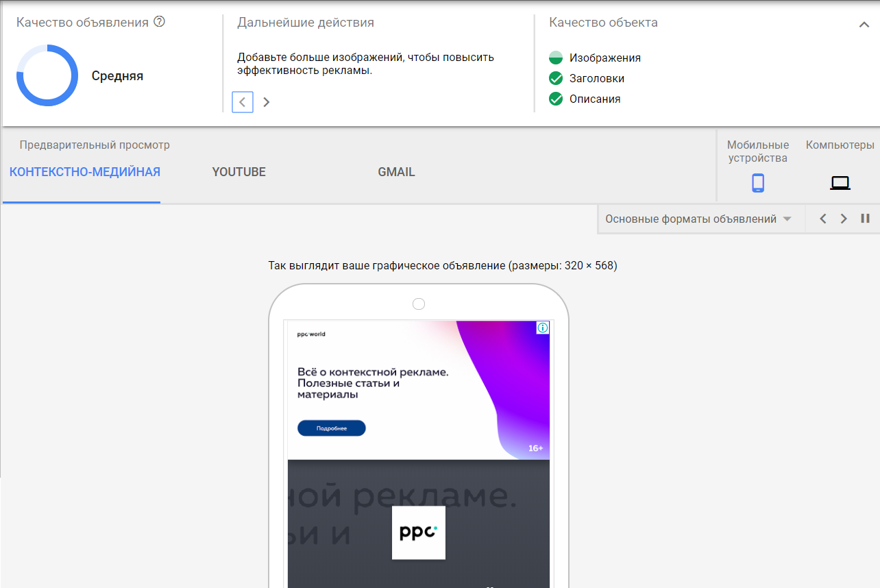Click the Заголовки green check icon
880x588 pixels.
pyautogui.click(x=556, y=78)
